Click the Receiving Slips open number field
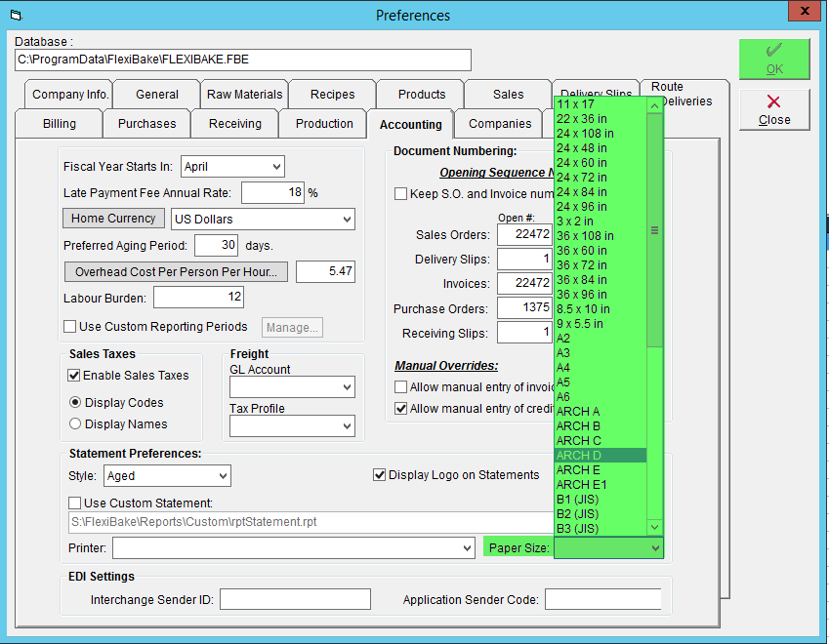This screenshot has height=644, width=829. pos(525,333)
